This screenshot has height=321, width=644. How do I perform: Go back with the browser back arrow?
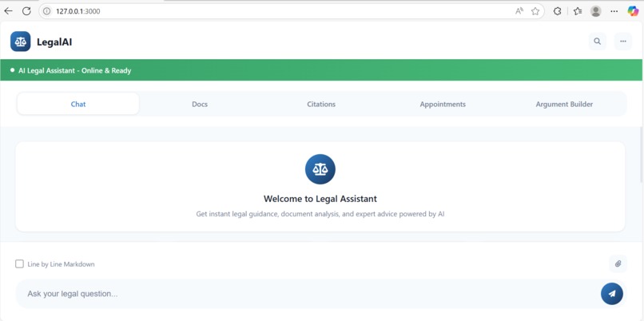[8, 11]
